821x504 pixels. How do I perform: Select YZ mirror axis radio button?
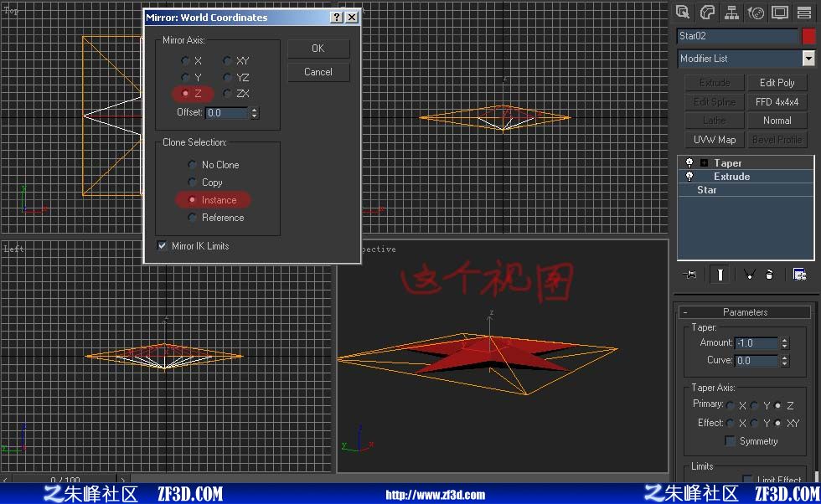point(227,78)
